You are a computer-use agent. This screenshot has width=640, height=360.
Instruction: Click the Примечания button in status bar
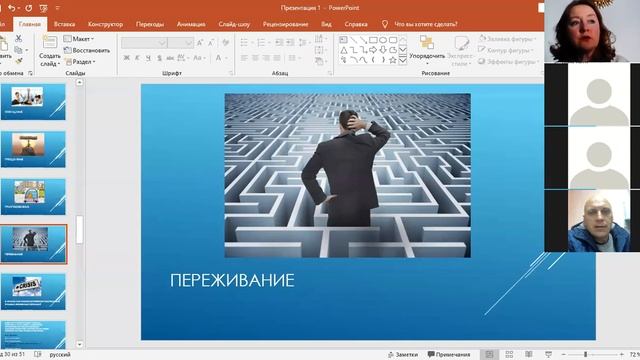click(x=449, y=354)
